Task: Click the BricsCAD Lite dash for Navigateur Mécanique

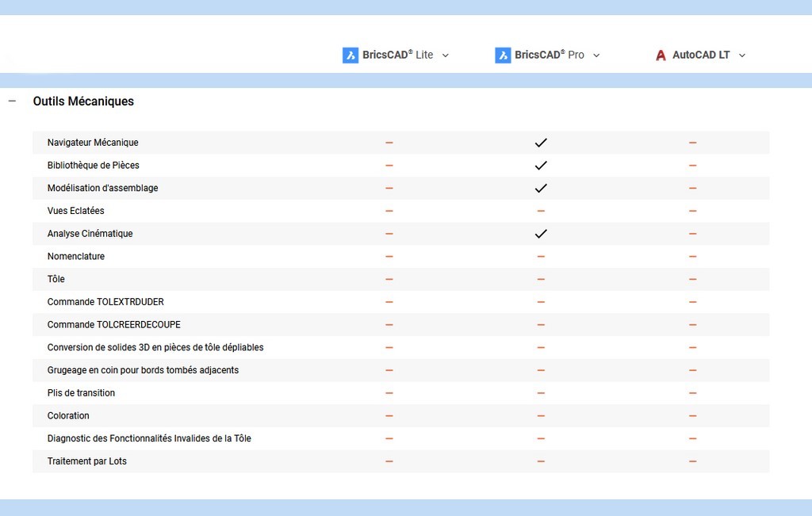Action: [389, 143]
